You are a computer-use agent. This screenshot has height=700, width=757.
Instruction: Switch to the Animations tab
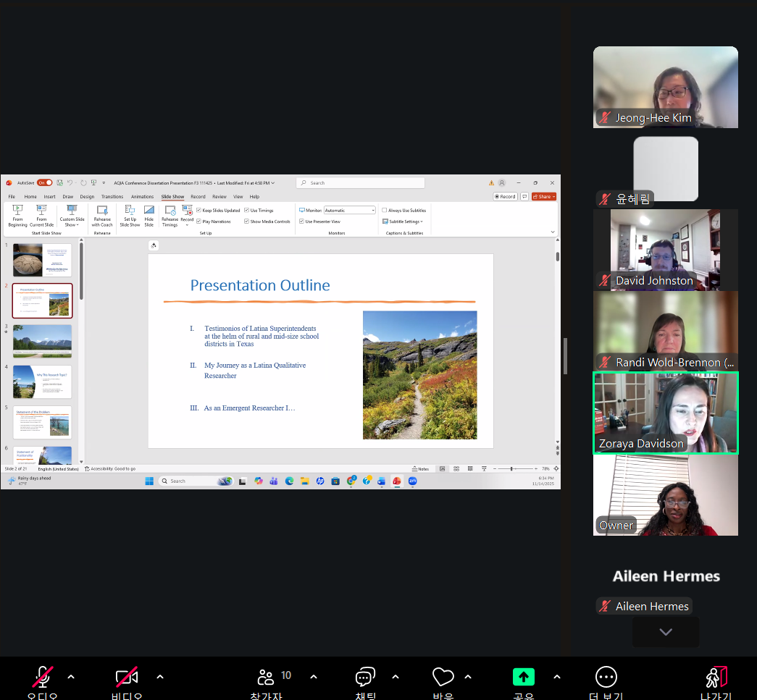click(x=142, y=196)
